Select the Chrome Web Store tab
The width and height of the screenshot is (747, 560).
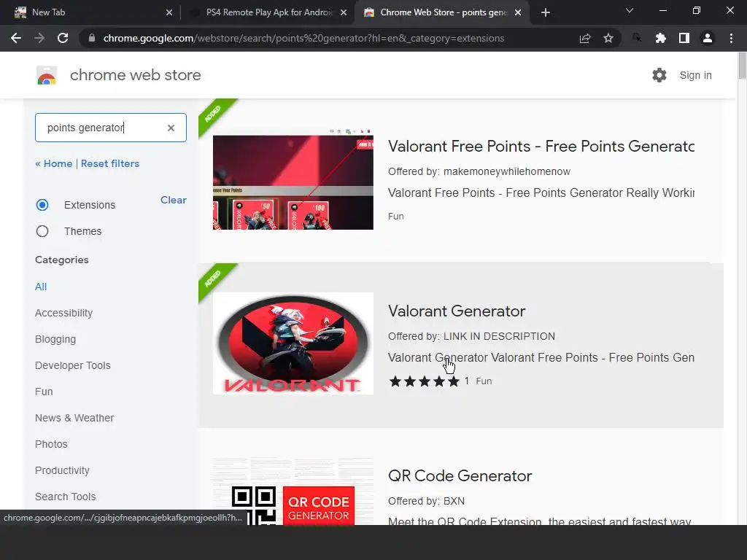442,12
